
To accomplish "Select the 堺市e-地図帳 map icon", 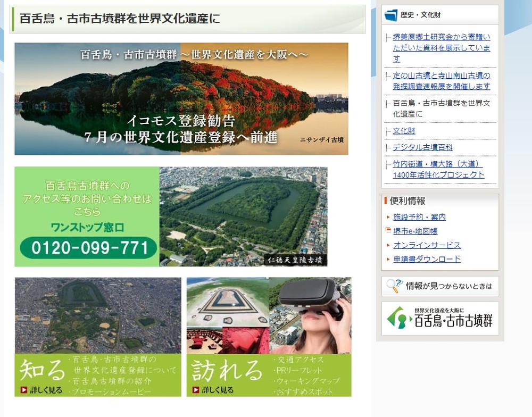I will [387, 231].
